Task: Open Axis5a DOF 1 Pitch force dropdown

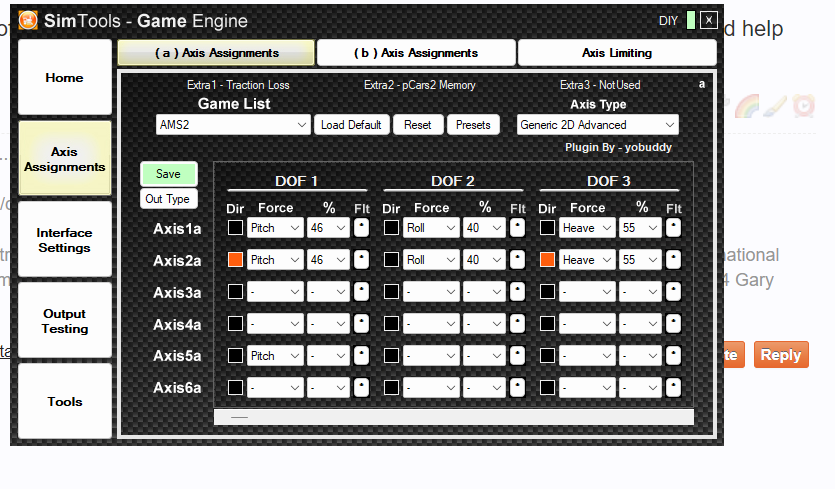Action: coord(275,355)
